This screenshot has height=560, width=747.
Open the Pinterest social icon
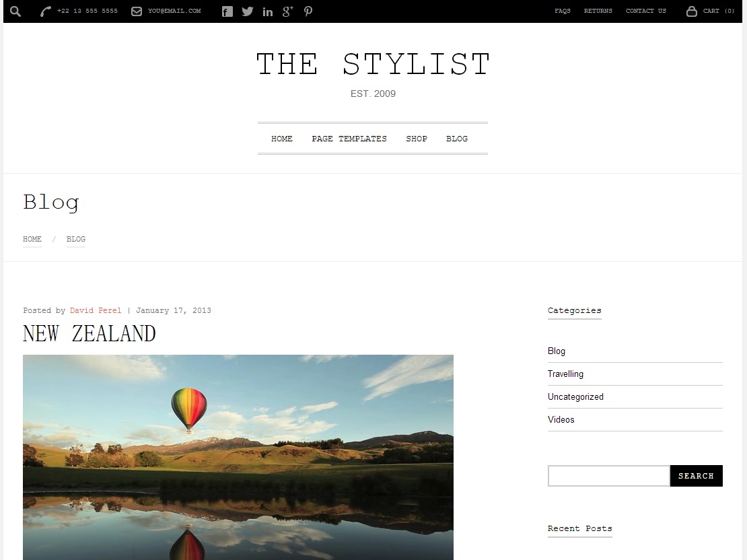(x=308, y=11)
